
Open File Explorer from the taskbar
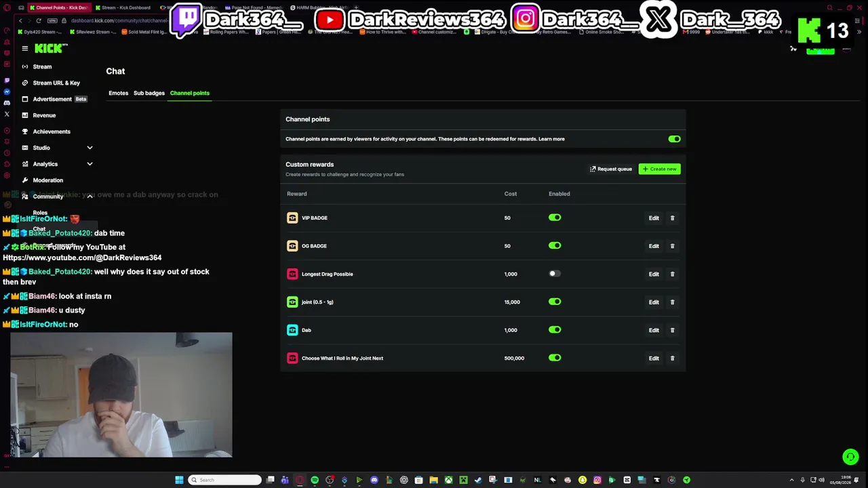coord(433,480)
